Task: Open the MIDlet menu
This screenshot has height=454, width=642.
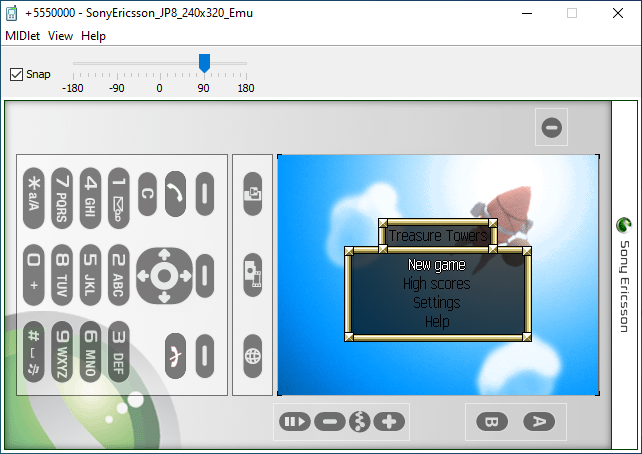Action: point(22,36)
